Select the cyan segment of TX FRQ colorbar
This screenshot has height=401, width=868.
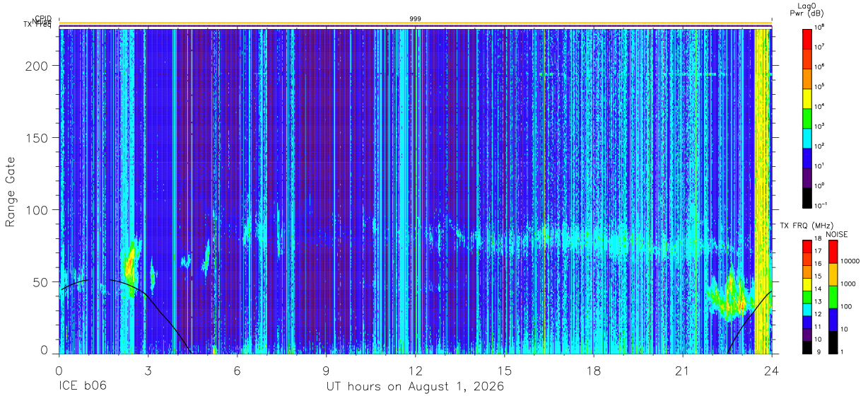point(807,309)
